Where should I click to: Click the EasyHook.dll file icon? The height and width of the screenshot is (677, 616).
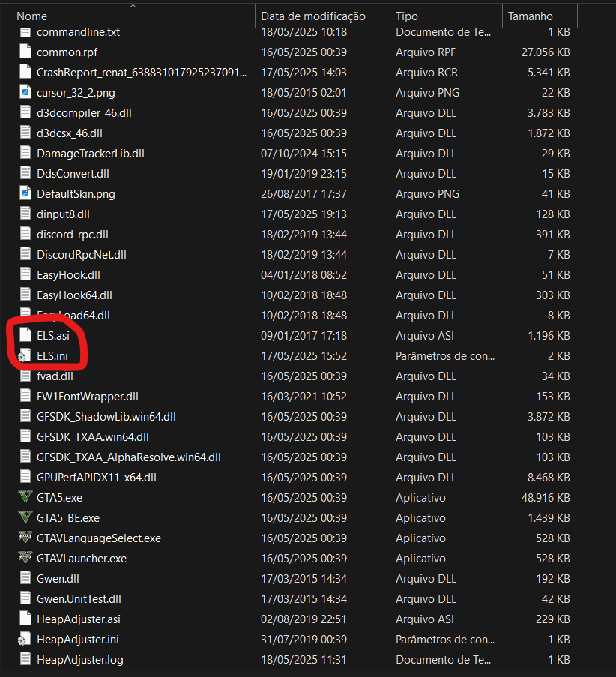click(x=25, y=275)
